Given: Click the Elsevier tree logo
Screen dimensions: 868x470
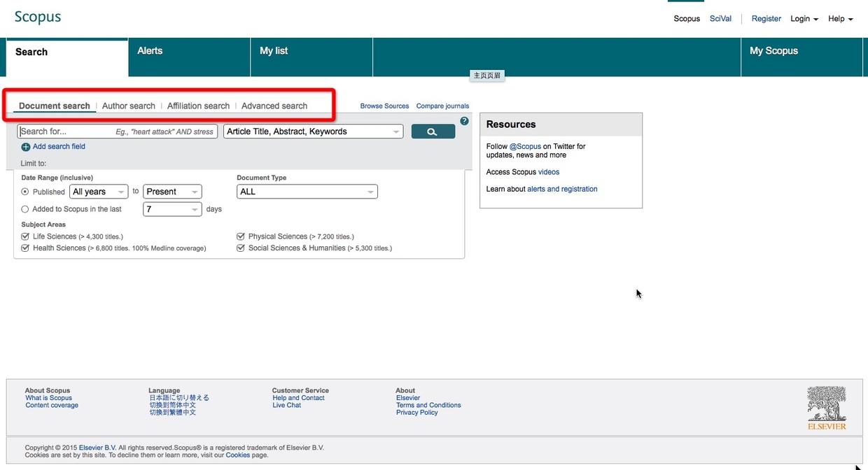Looking at the screenshot, I should (x=827, y=408).
